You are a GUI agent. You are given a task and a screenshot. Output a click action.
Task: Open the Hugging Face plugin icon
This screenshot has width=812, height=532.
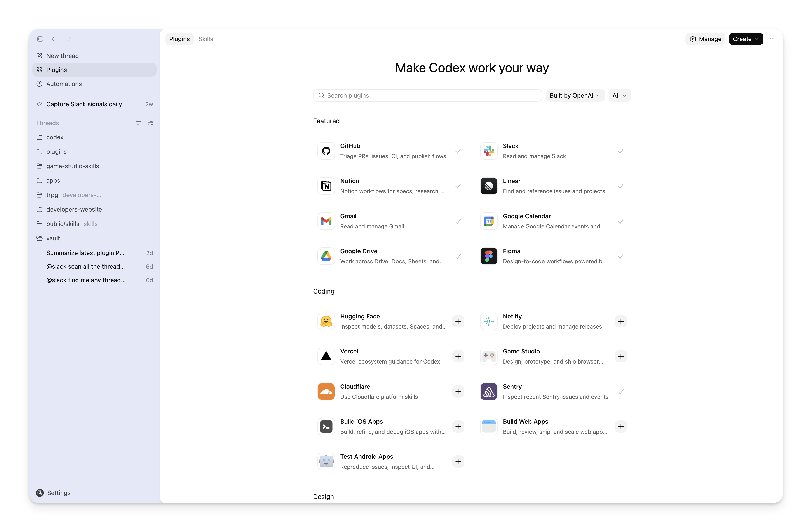coord(326,321)
